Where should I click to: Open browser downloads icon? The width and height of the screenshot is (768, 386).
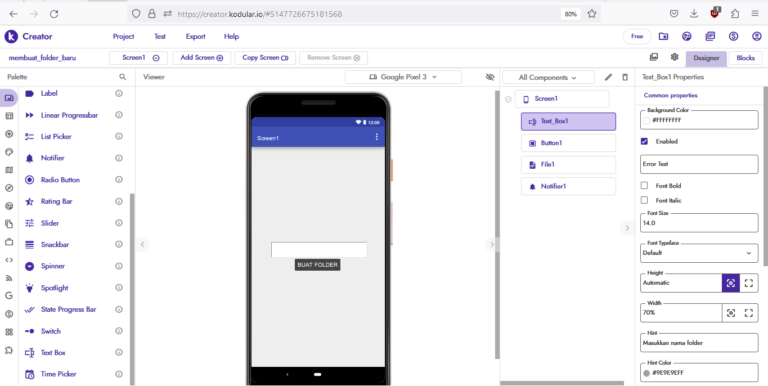(x=694, y=14)
